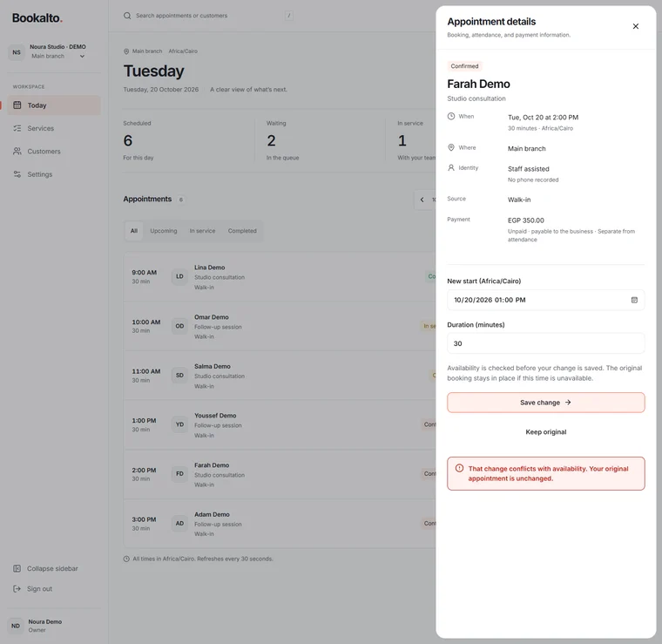Open Youssef Demo 1:00 PM appointment row
Screen dimensions: 662x644
click(x=280, y=424)
